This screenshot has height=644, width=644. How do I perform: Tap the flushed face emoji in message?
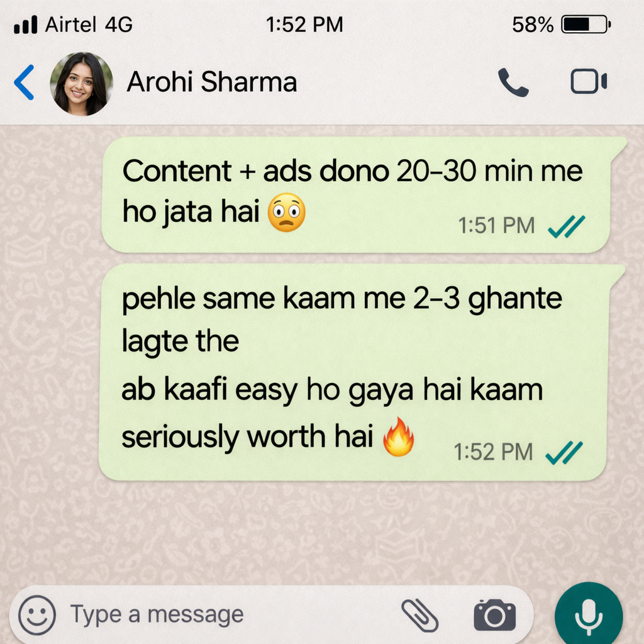point(287,213)
